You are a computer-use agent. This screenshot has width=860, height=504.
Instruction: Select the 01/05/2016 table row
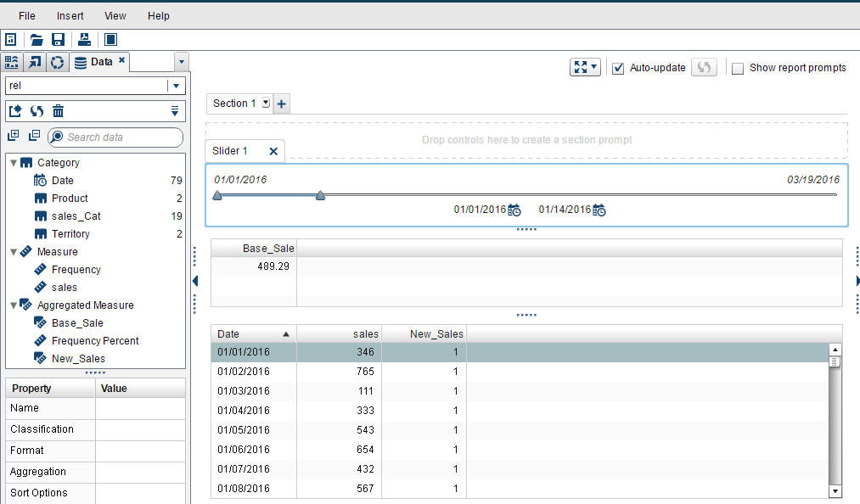coord(520,430)
